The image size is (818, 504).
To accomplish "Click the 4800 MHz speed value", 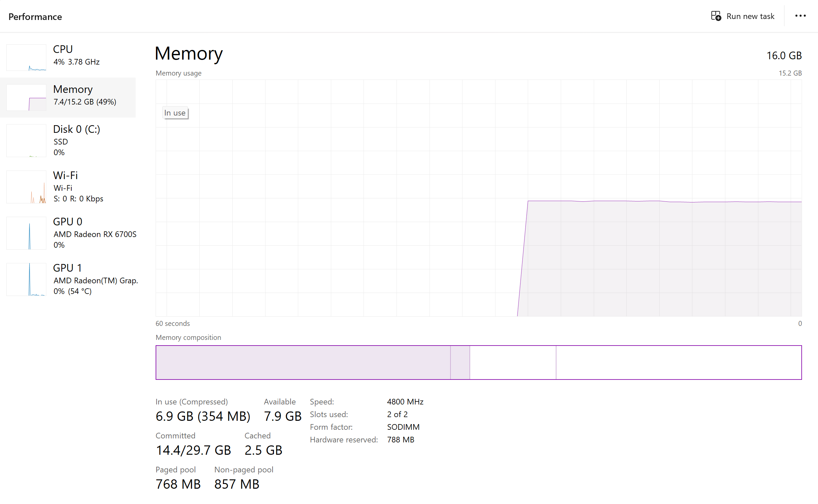I will click(405, 402).
